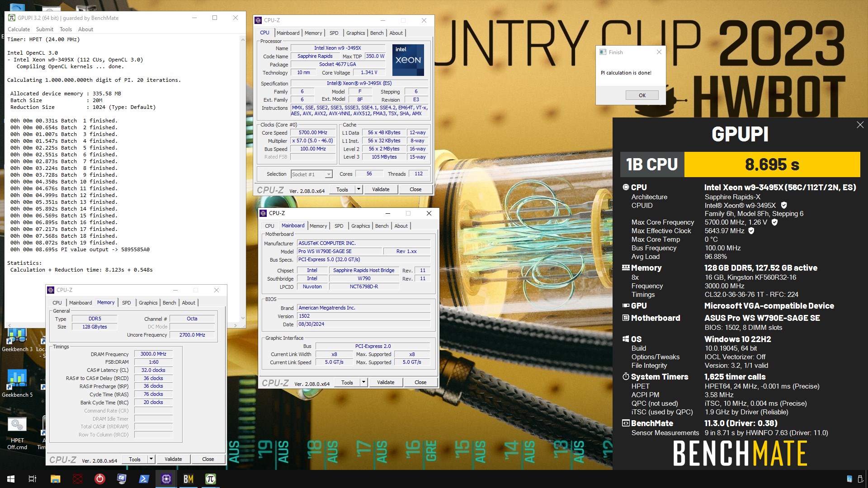Click 'PI calculation is done!' message text
Viewport: 868px width, 488px height.
626,73
